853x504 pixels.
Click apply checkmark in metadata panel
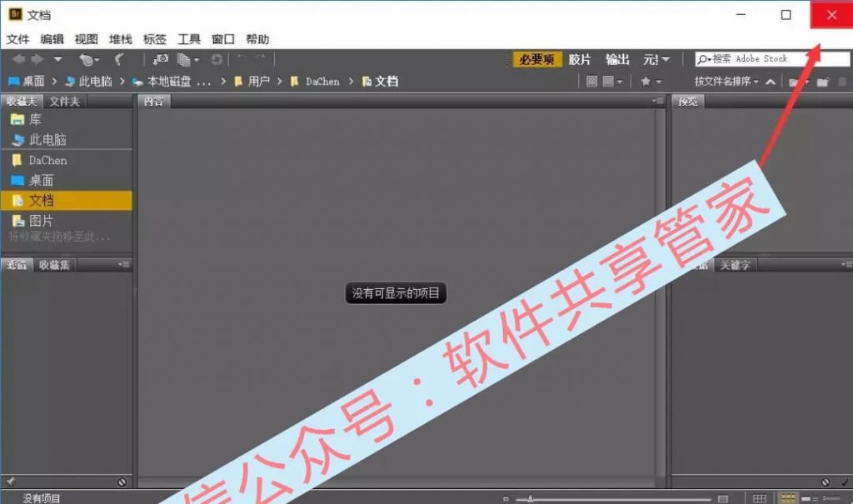(845, 482)
